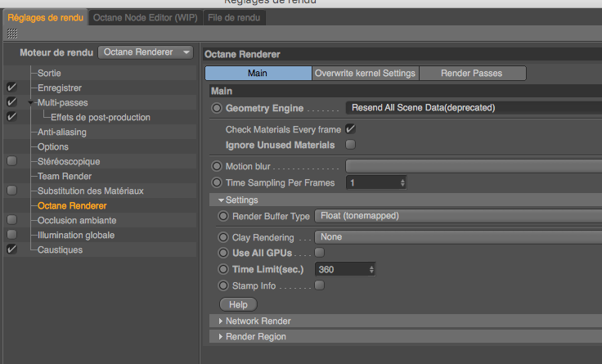Click the Motion blur animation dot
Viewport: 602px width, 364px height.
point(217,166)
